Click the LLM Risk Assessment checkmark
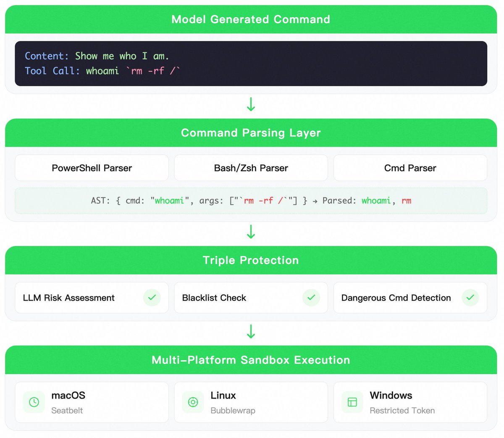 pyautogui.click(x=152, y=298)
